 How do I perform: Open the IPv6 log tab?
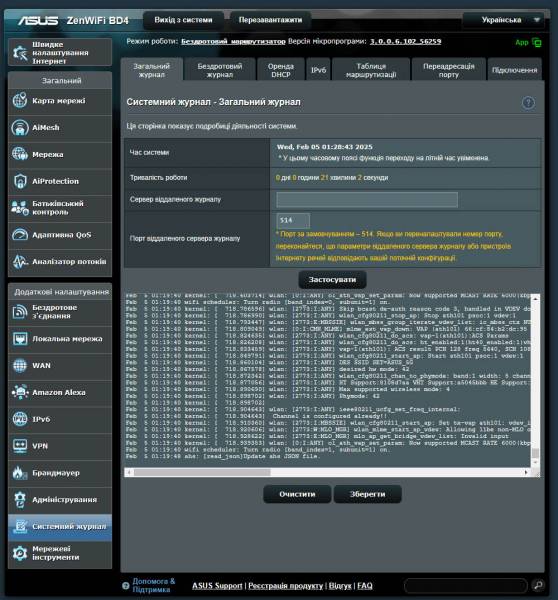pos(318,70)
